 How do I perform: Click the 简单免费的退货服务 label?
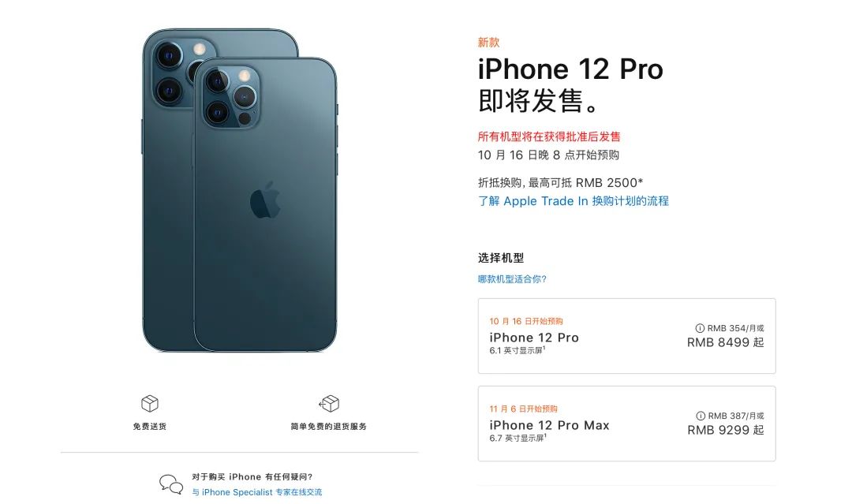click(329, 427)
